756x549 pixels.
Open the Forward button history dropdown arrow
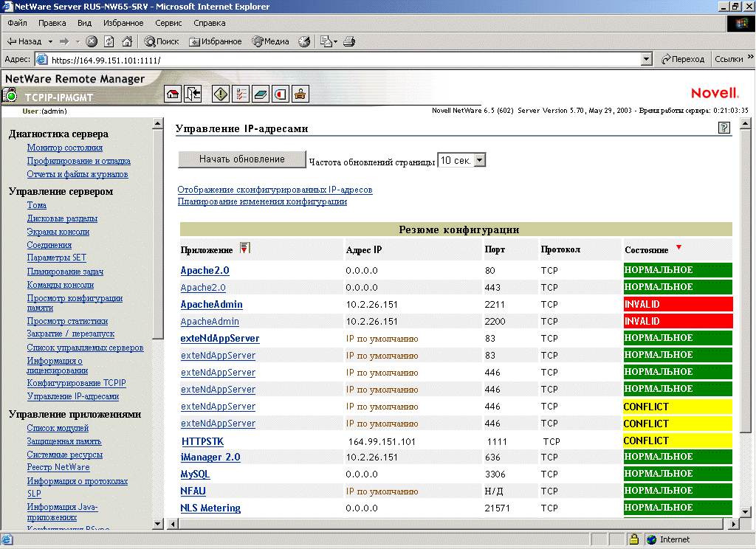click(x=78, y=41)
